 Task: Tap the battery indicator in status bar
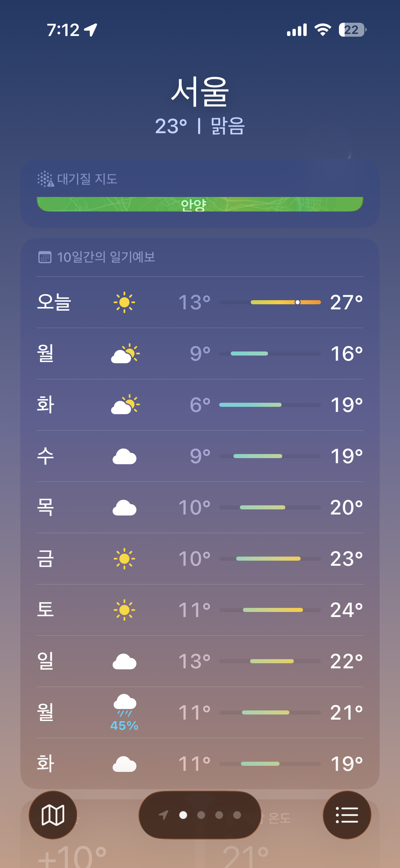click(x=352, y=30)
